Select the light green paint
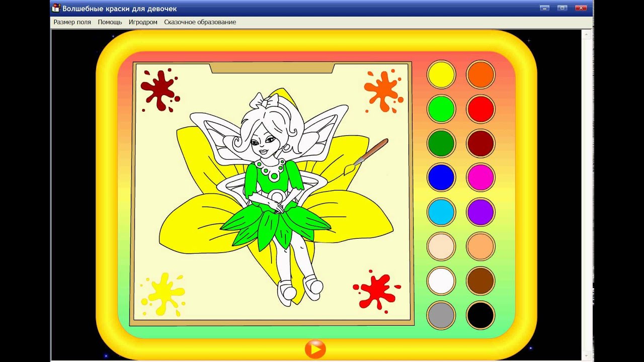Viewport: 644px width, 362px height. 441,109
